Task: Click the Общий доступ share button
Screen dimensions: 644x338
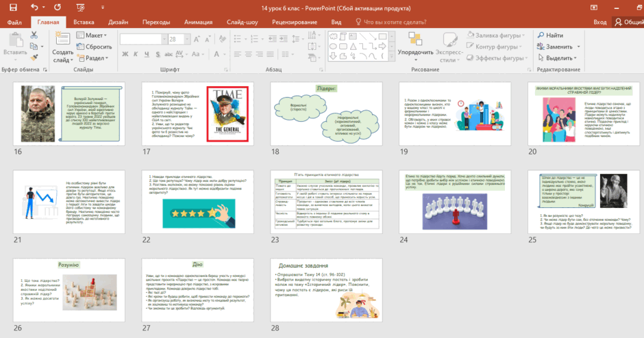Action: [x=628, y=22]
